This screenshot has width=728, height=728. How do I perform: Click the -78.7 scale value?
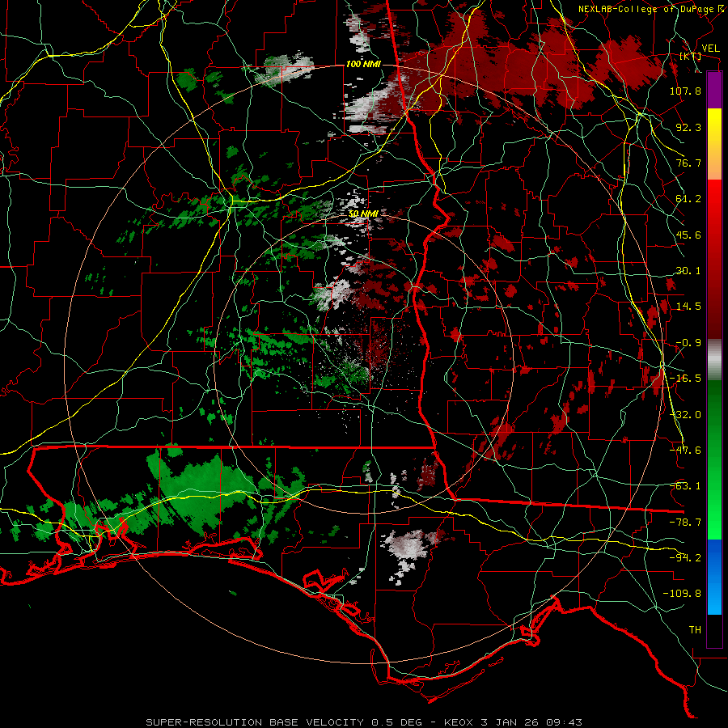[685, 523]
